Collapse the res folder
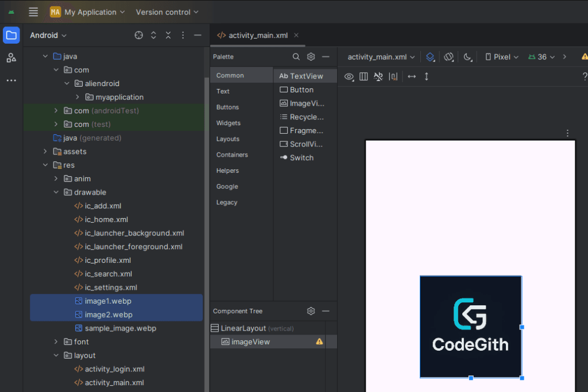588x392 pixels. point(45,165)
